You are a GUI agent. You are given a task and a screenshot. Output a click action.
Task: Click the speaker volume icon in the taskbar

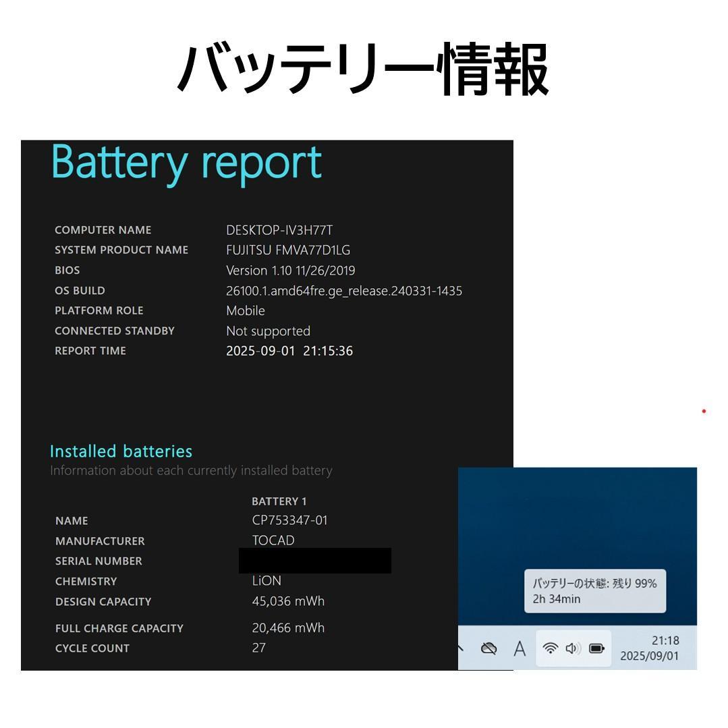(573, 648)
